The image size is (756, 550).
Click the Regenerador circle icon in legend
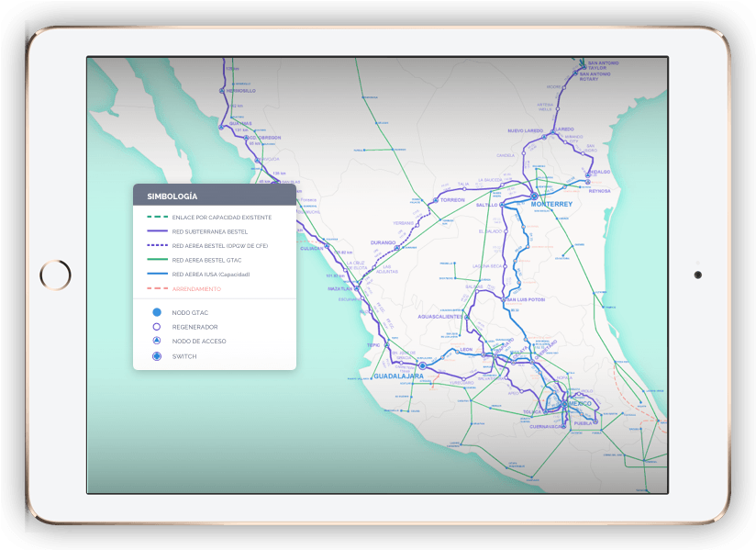[157, 327]
